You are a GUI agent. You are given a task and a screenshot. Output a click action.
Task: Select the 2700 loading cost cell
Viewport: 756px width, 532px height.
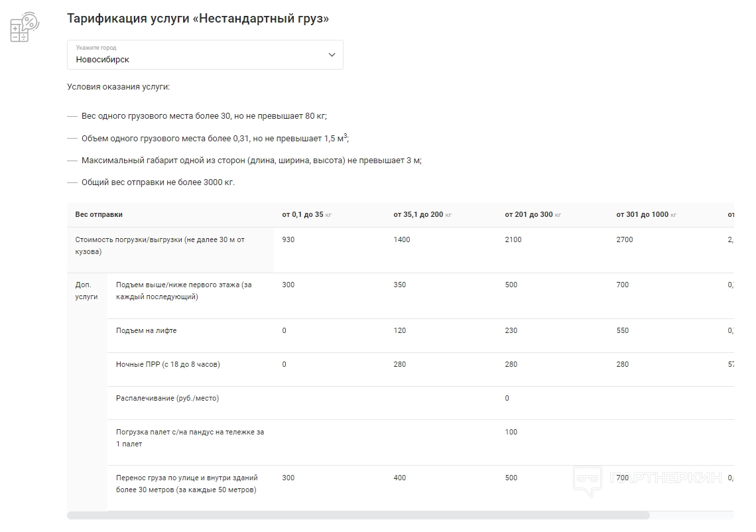(x=625, y=240)
